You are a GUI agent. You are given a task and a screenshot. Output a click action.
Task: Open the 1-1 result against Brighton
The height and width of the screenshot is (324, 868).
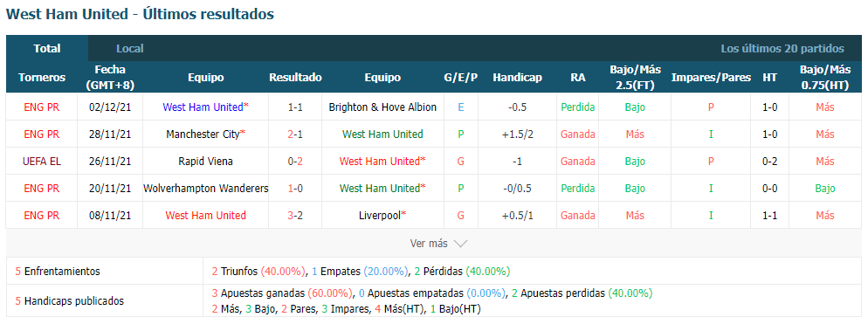tap(295, 107)
